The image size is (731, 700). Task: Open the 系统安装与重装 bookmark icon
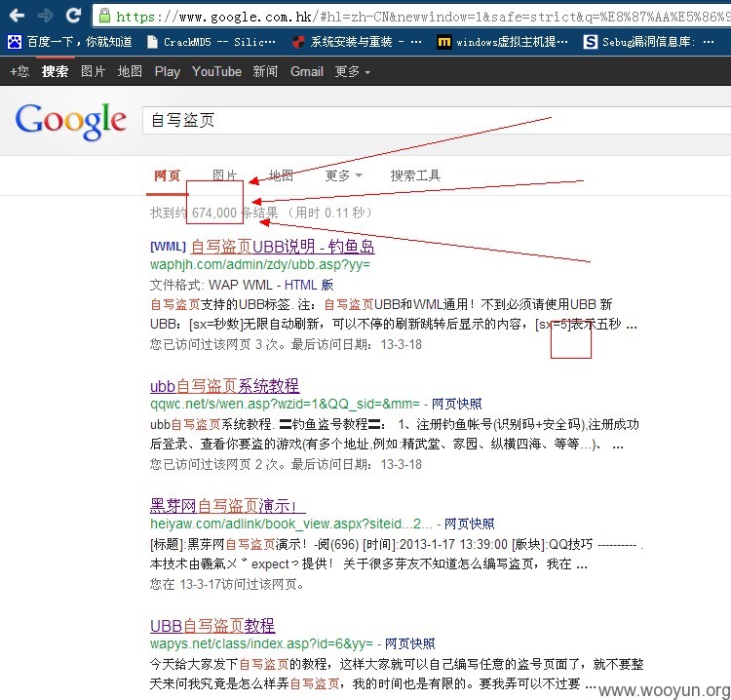point(298,42)
